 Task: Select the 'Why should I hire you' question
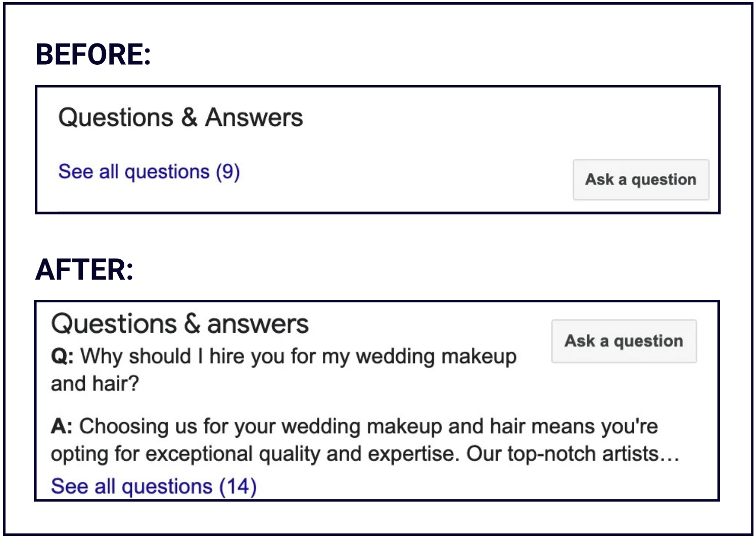tap(283, 356)
